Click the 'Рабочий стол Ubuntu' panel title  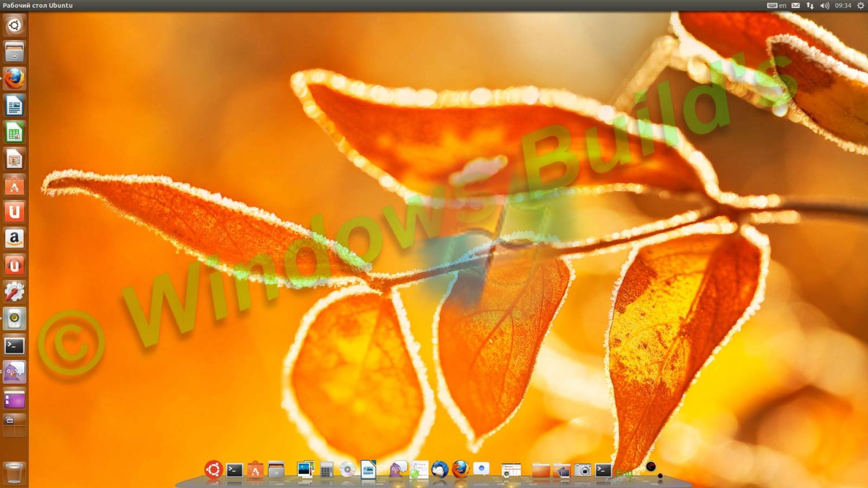click(37, 5)
